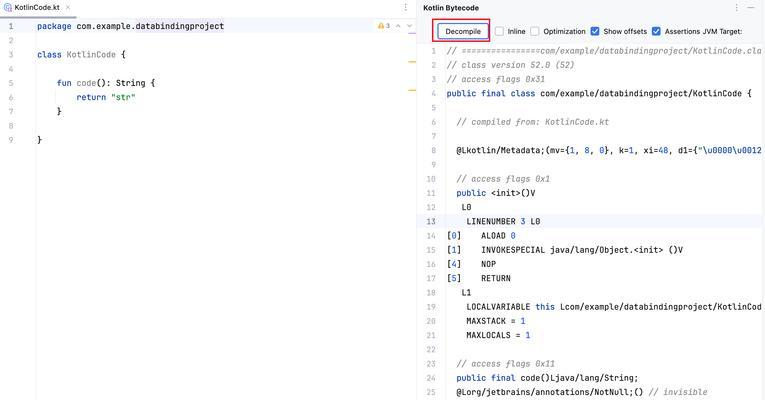Hide the Kotlin Bytecode tool window
This screenshot has height=400, width=765.
751,8
